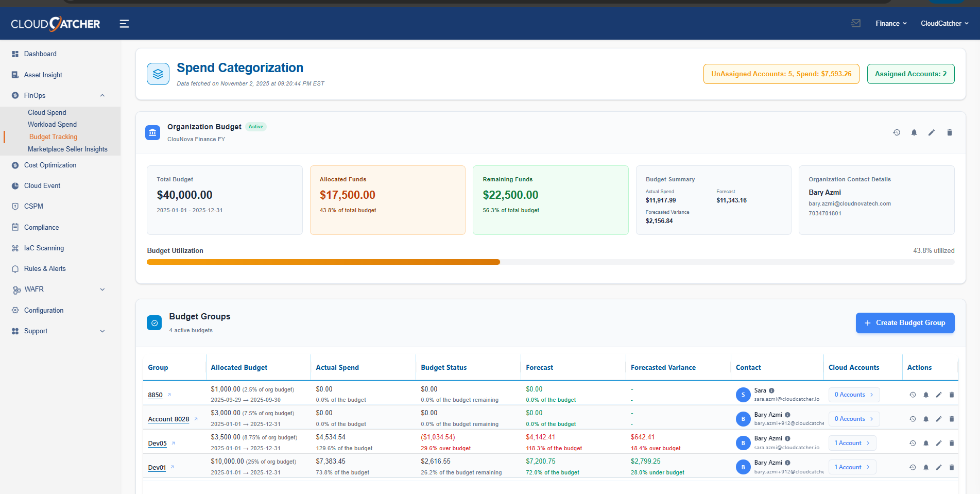
Task: Select the Budget Tracking sidebar item
Action: (x=53, y=137)
